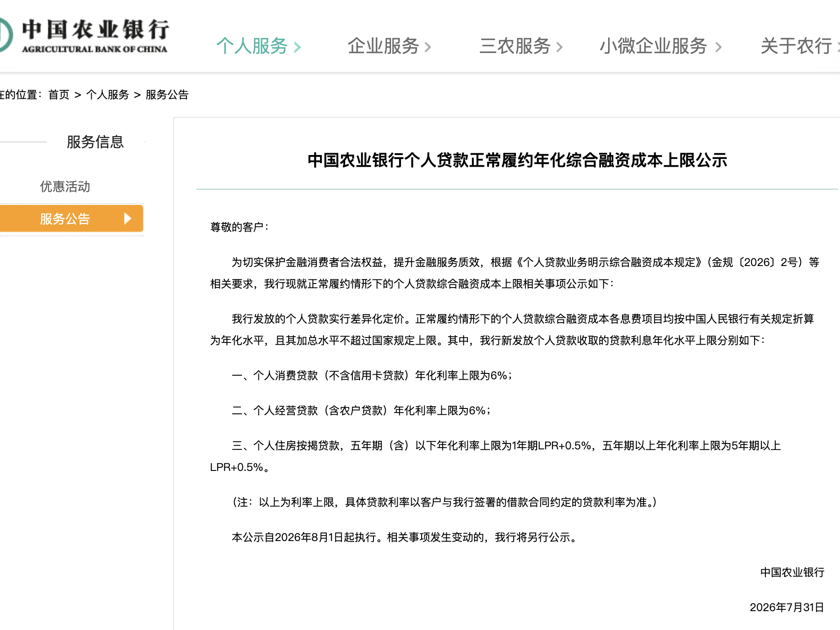Open the 关于农行 navigation menu

(x=796, y=46)
